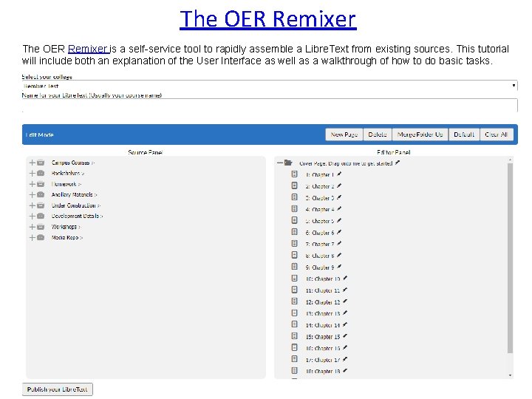Click pencil icon beside Chapter 12
Screen dimensions: 532x399
pyautogui.click(x=345, y=301)
